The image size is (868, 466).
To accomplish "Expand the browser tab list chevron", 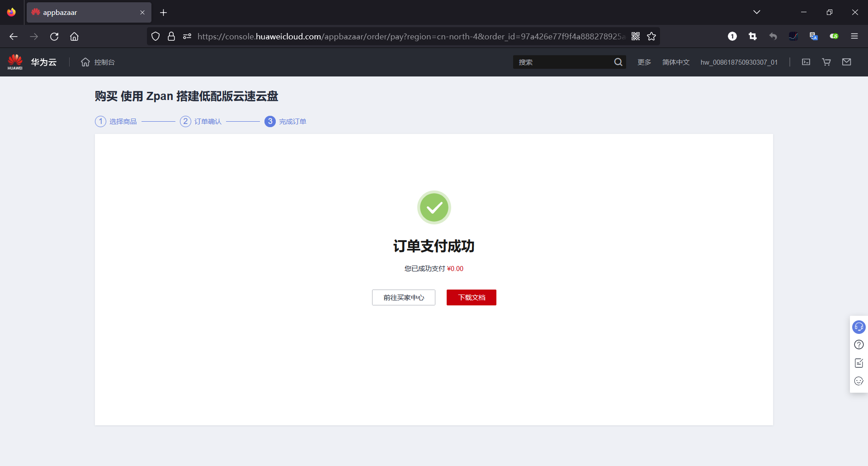I will 757,12.
